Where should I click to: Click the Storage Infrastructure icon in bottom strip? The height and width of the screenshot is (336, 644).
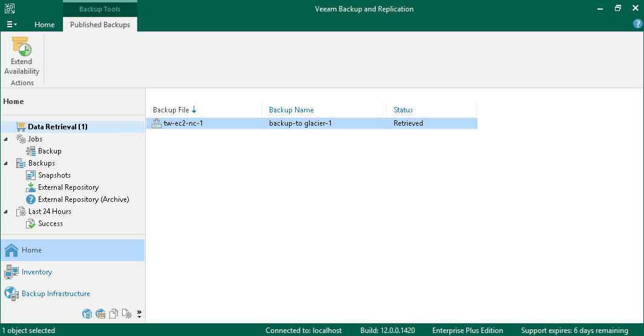[87, 314]
